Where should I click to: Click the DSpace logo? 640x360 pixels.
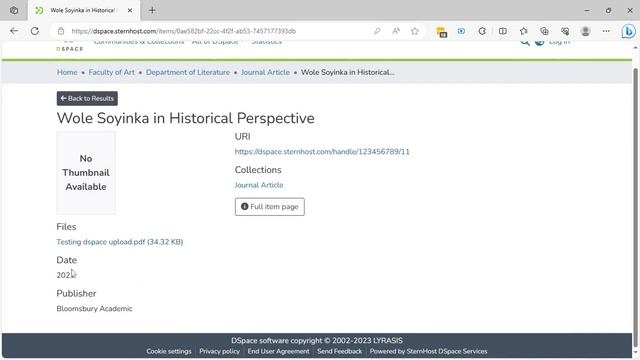tap(69, 46)
